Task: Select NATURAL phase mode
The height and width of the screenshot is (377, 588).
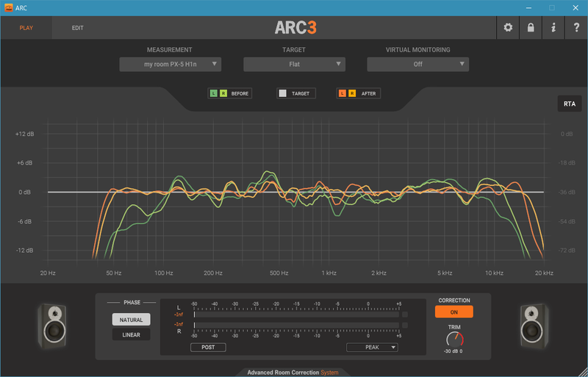Action: [x=132, y=320]
